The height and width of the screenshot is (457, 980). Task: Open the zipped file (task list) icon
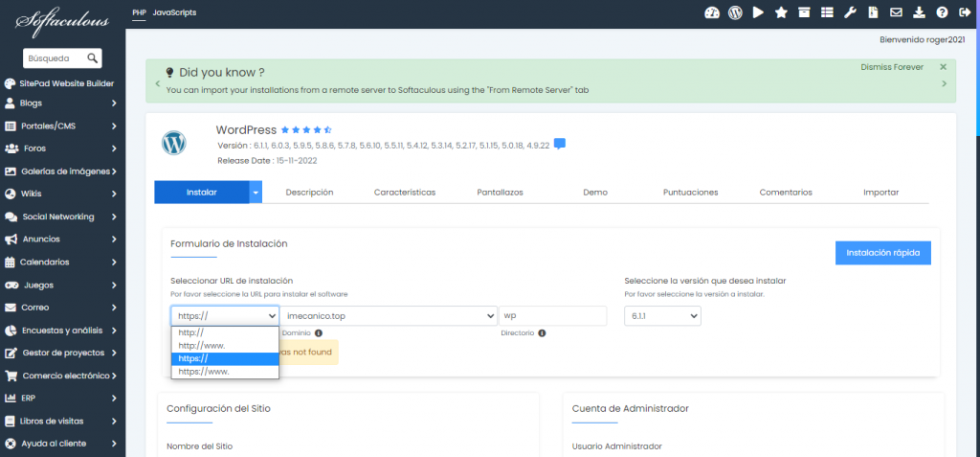click(x=873, y=12)
